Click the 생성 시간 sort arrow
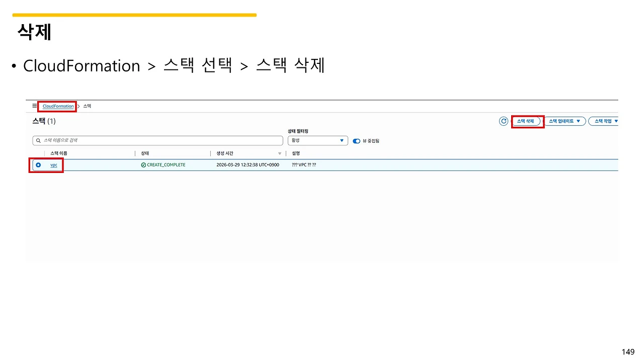Viewport: 644px width, 362px height. 280,153
